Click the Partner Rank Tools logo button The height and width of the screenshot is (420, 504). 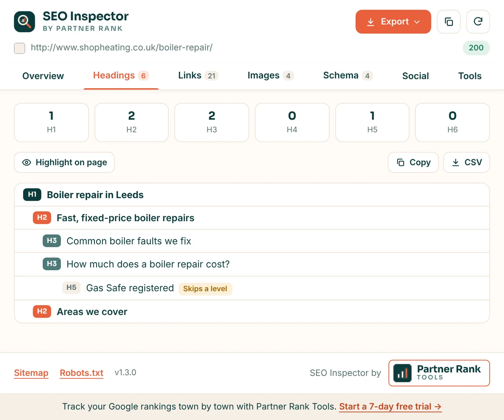[439, 373]
